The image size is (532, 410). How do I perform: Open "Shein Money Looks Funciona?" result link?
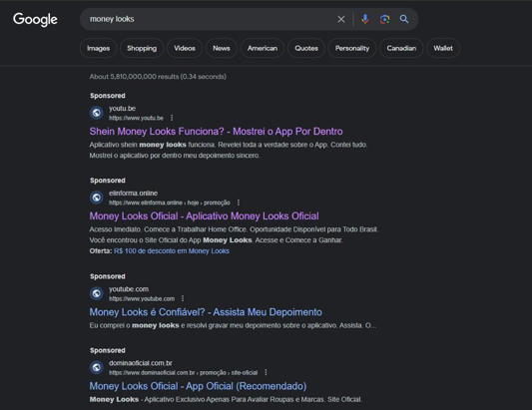click(217, 132)
